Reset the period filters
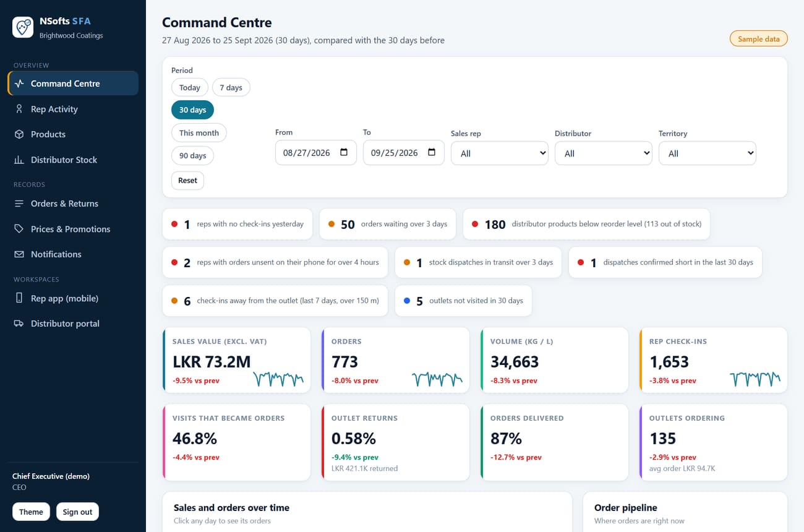The width and height of the screenshot is (804, 532). 187,181
